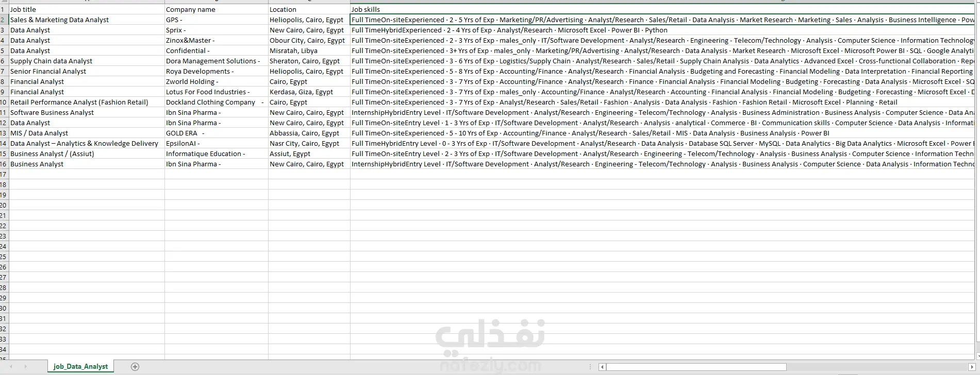Select skills cell ending 'Planning · Retail'
Screen dimensions: 980x375
pyautogui.click(x=662, y=102)
